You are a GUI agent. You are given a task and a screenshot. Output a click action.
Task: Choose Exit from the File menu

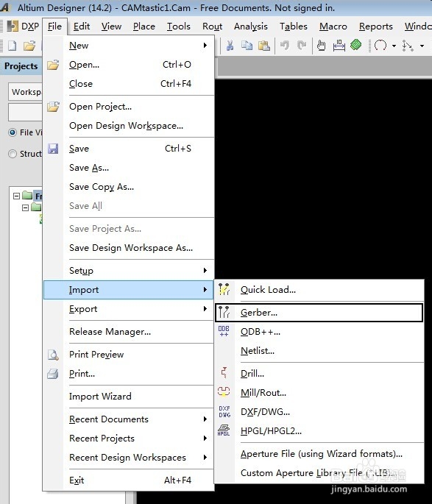point(129,480)
